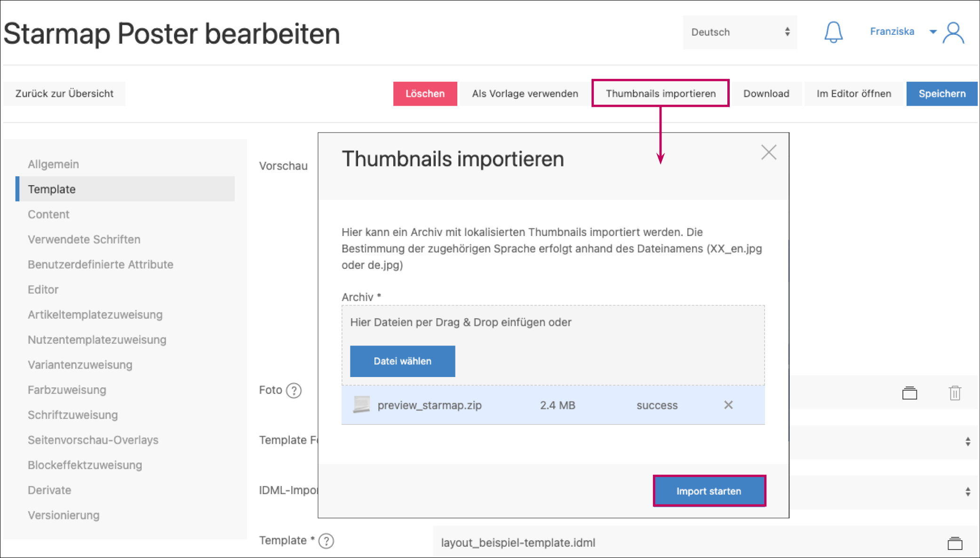Switch to Allgemein section
Viewport: 980px width, 558px height.
point(53,164)
